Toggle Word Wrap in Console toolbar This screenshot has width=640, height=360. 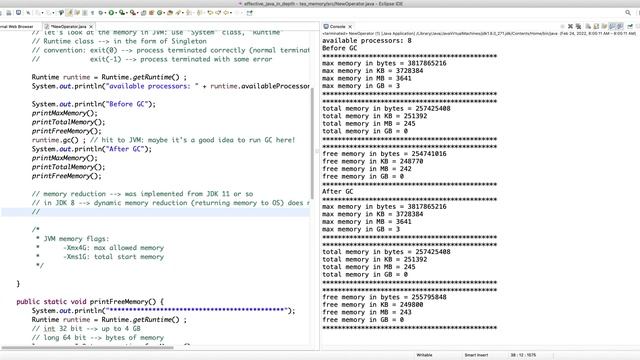(604, 26)
